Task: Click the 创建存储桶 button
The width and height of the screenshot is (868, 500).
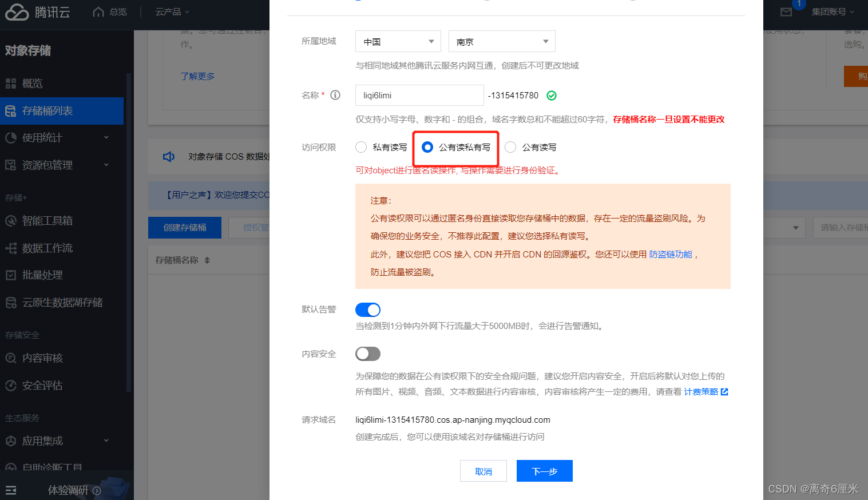Action: pyautogui.click(x=185, y=228)
